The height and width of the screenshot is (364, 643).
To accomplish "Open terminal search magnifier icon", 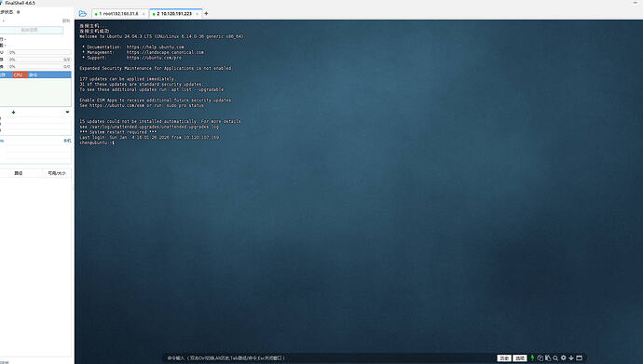I will click(555, 357).
